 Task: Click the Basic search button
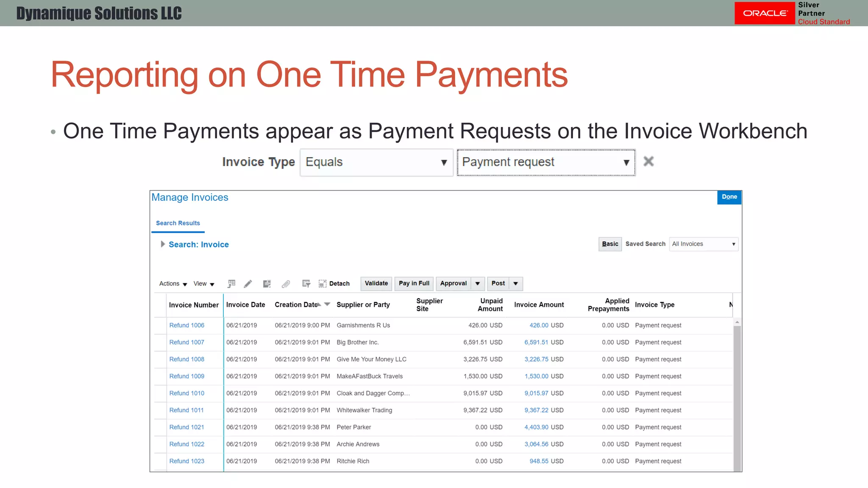[x=610, y=244]
